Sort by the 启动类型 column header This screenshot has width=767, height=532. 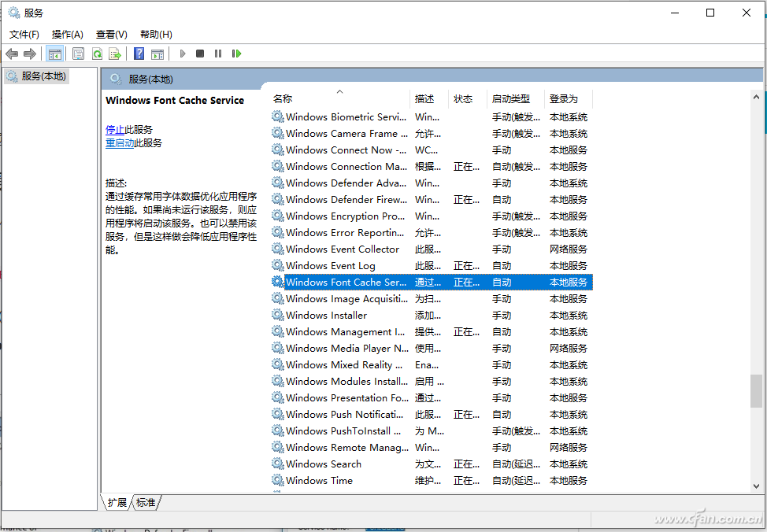[516, 99]
